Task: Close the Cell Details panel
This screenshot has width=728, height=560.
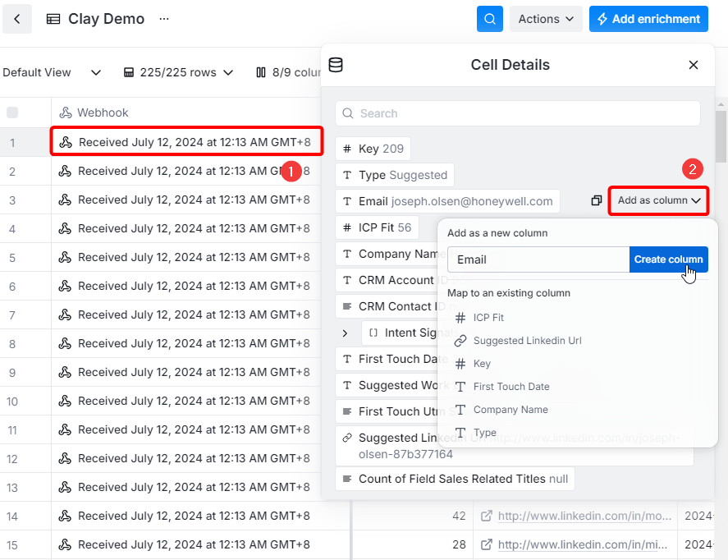Action: point(694,65)
